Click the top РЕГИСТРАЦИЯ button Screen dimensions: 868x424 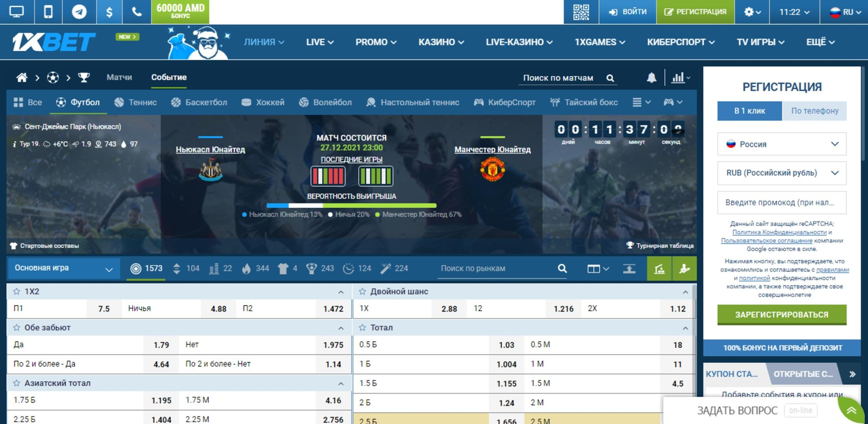click(x=695, y=12)
